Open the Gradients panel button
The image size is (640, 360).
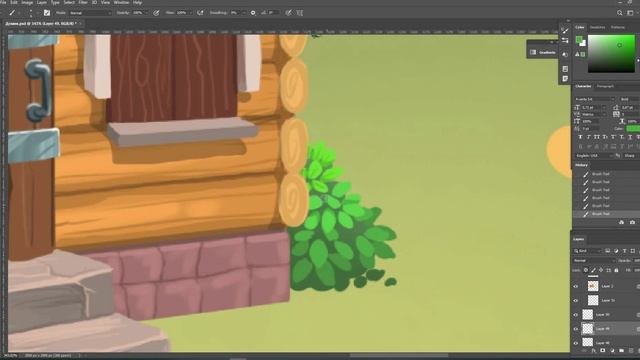pyautogui.click(x=542, y=52)
